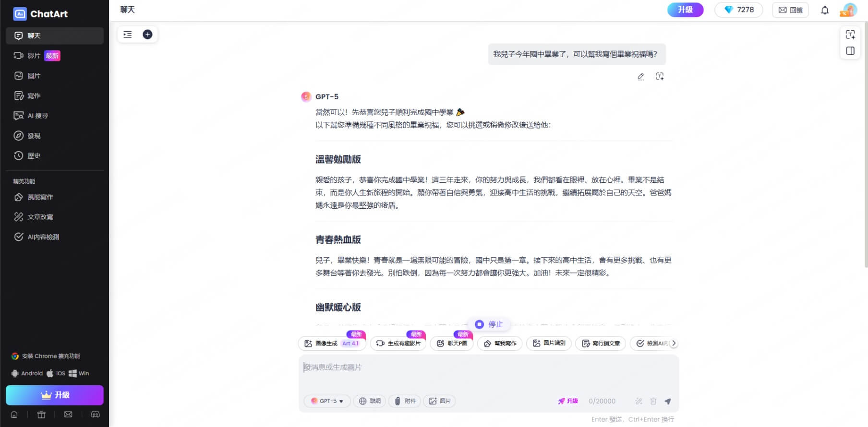Click the screenshot-with-sparkle icon at top right
Viewport: 868px width, 427px height.
pyautogui.click(x=850, y=34)
